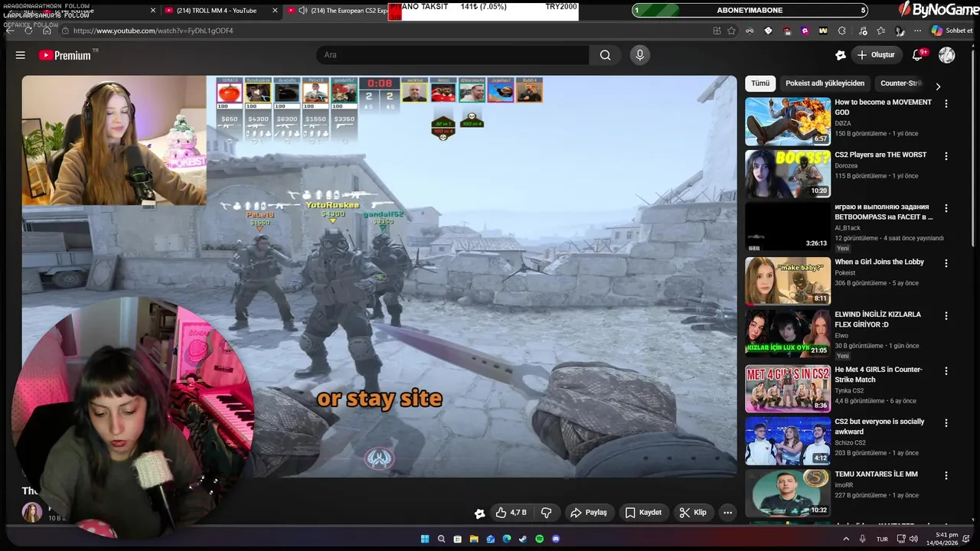Open the YouTube hamburger guide menu
This screenshot has height=551, width=980.
pyautogui.click(x=21, y=55)
